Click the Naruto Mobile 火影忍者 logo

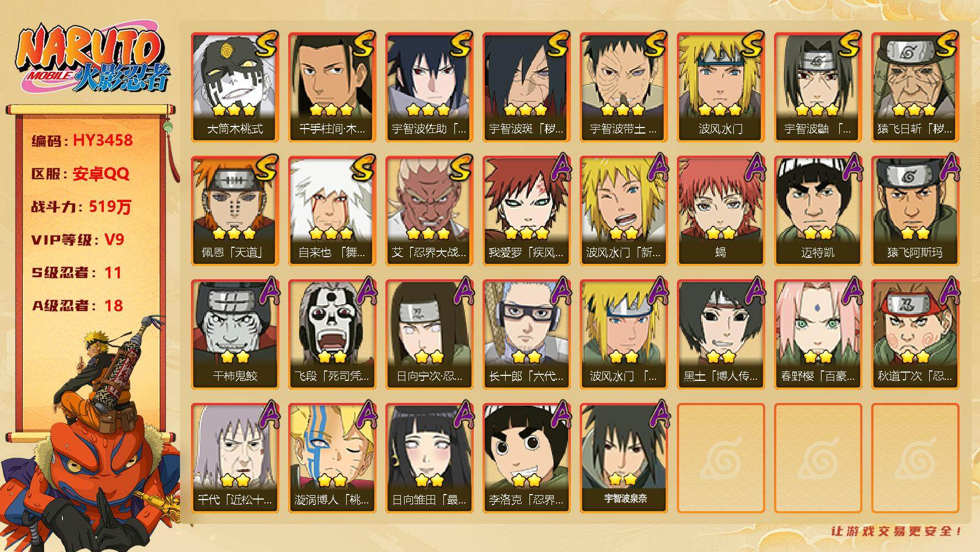92,59
